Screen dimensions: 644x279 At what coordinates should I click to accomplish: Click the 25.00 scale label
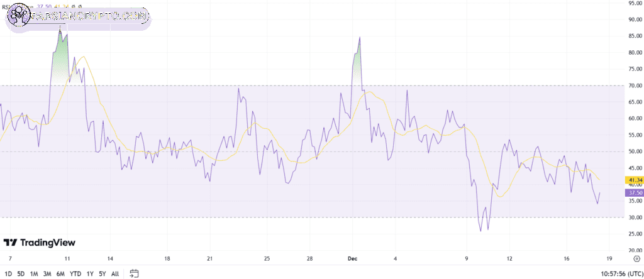[635, 234]
